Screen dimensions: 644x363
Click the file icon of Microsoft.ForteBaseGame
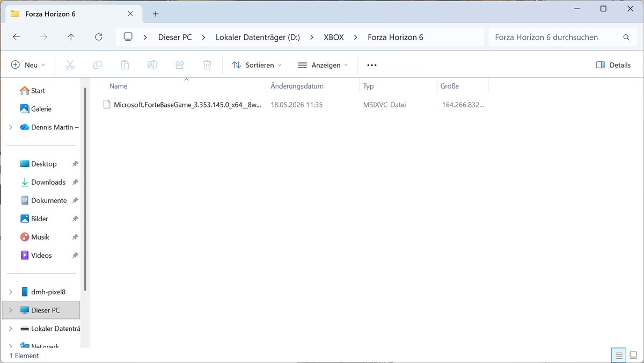(107, 105)
